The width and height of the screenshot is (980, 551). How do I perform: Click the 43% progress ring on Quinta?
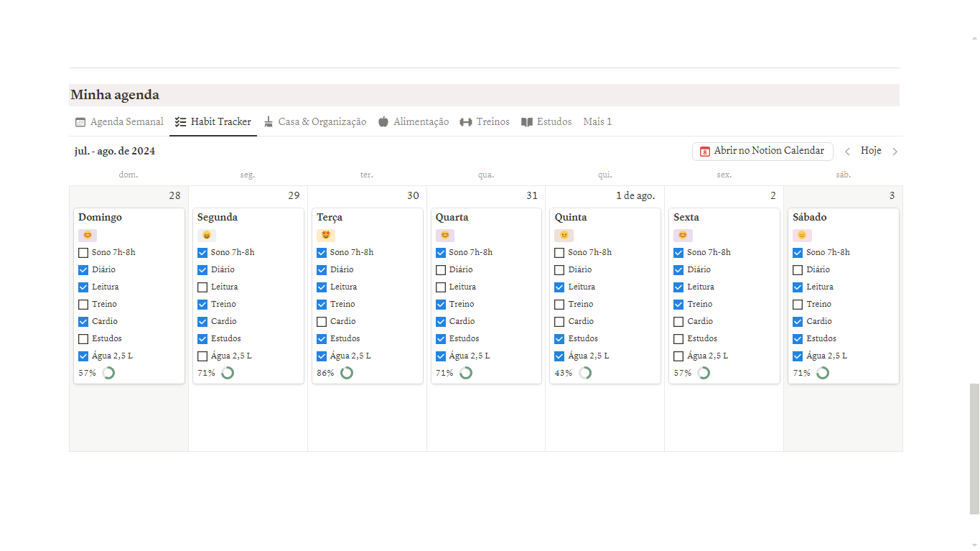[585, 373]
